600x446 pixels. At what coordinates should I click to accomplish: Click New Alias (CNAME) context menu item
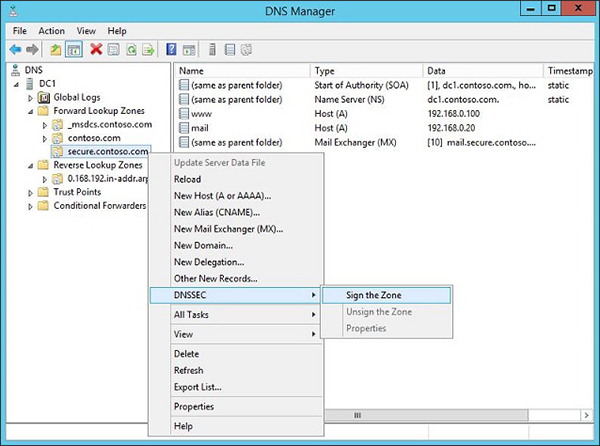click(x=217, y=211)
